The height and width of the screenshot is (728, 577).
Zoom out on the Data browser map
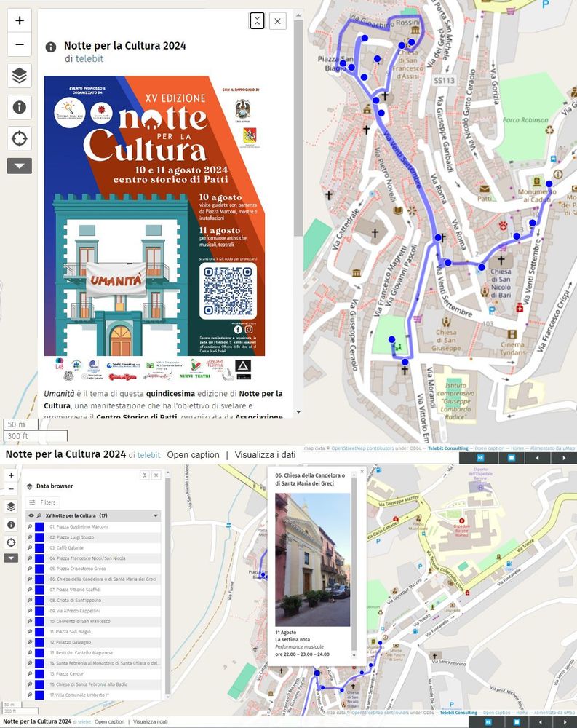pyautogui.click(x=11, y=489)
